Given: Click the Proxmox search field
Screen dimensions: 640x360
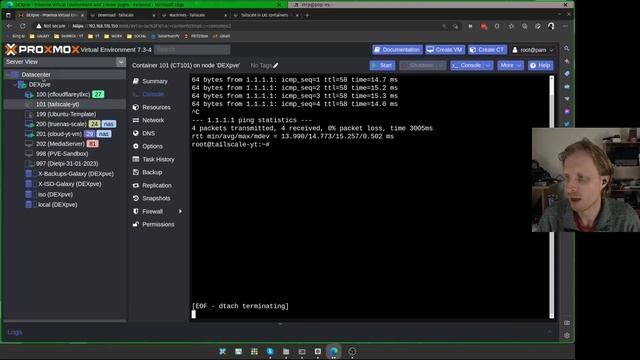Looking at the screenshot, I should click(192, 50).
